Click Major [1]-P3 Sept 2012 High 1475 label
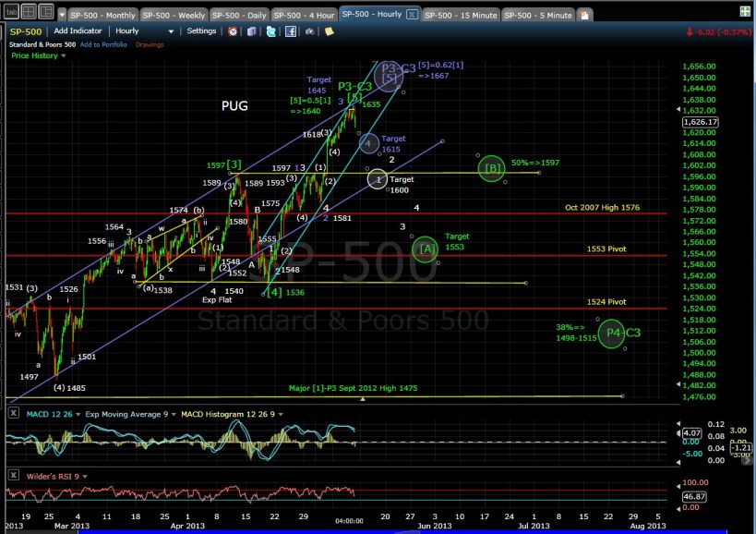This screenshot has height=534, width=756. click(353, 388)
